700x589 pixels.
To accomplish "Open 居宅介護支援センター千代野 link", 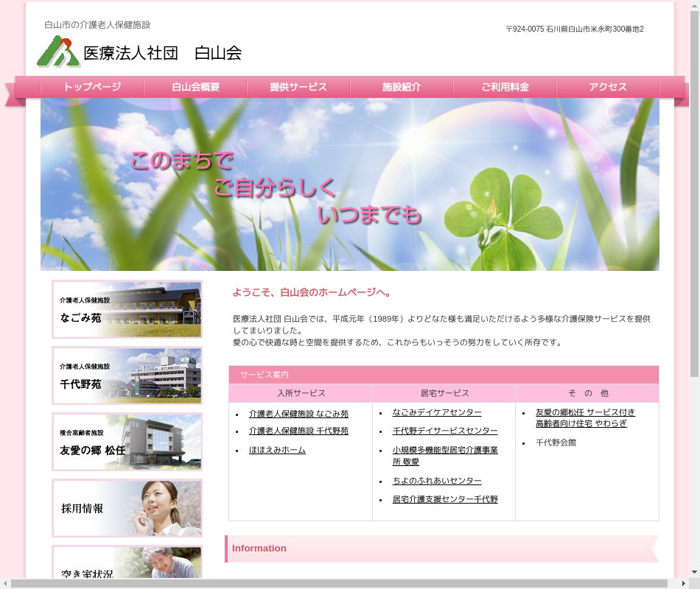I will [x=445, y=499].
